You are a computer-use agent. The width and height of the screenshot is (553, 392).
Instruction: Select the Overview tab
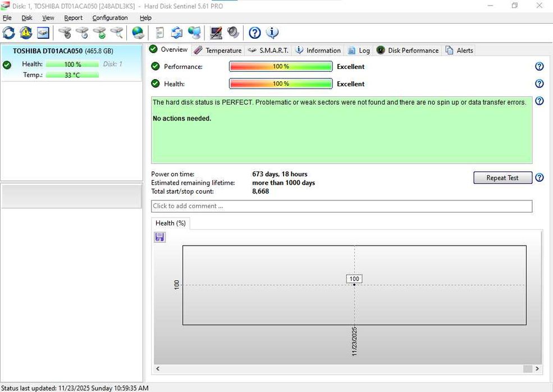(169, 49)
